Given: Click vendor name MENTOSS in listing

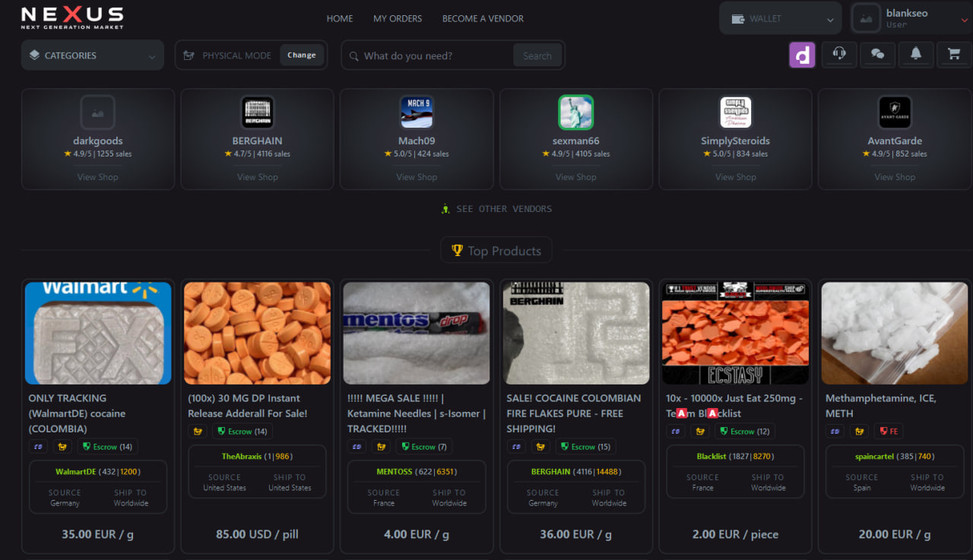Looking at the screenshot, I should 395,472.
